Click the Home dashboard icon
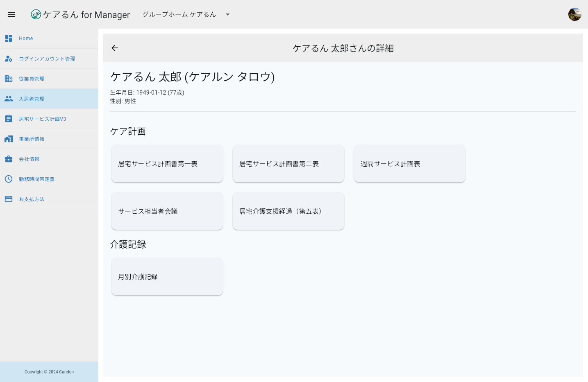This screenshot has height=382, width=588. point(9,38)
